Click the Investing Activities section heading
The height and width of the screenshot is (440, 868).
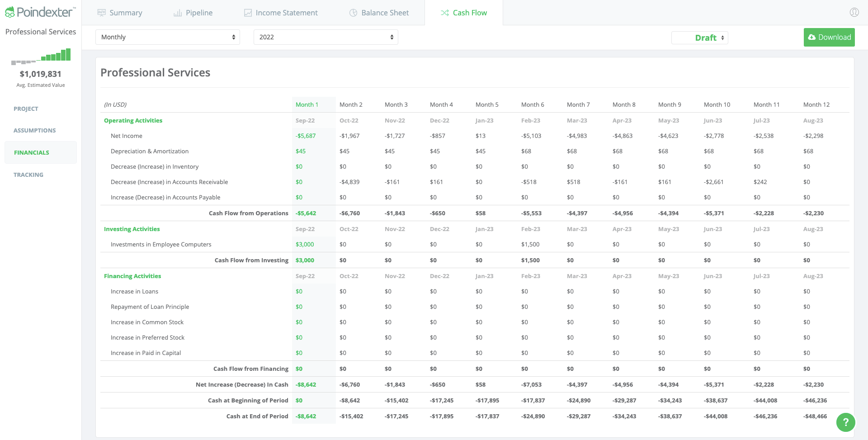point(132,229)
